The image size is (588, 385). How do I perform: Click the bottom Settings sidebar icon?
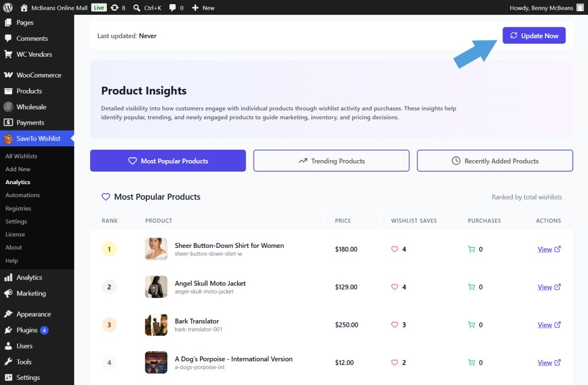(x=8, y=378)
